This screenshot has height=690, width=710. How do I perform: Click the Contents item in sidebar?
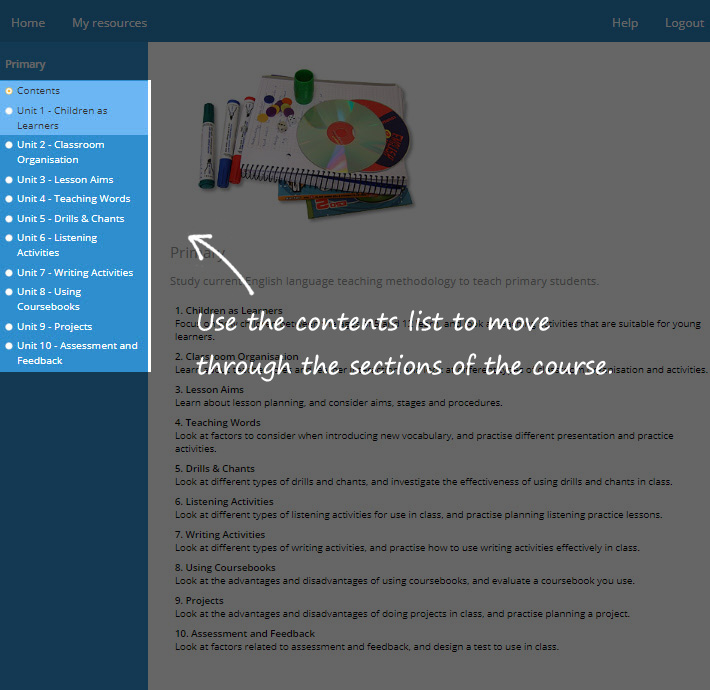(38, 91)
